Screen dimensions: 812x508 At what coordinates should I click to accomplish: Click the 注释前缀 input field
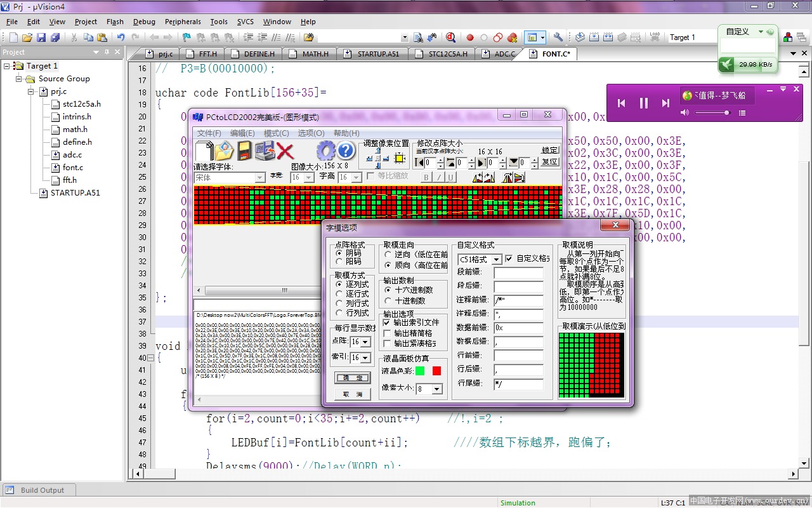click(518, 300)
